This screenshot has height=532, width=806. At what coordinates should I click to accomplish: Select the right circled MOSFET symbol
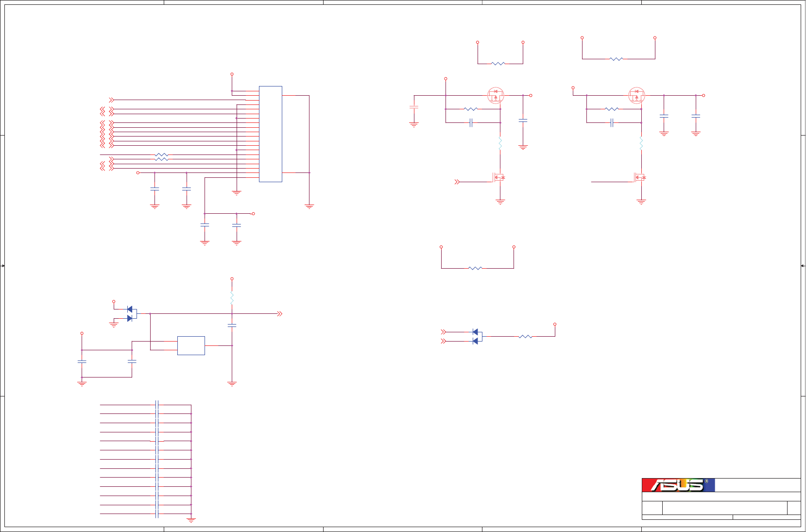[x=636, y=95]
